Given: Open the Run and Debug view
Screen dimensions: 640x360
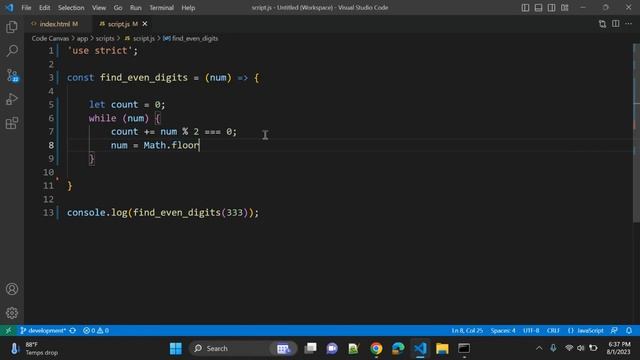Looking at the screenshot, I should coord(12,99).
